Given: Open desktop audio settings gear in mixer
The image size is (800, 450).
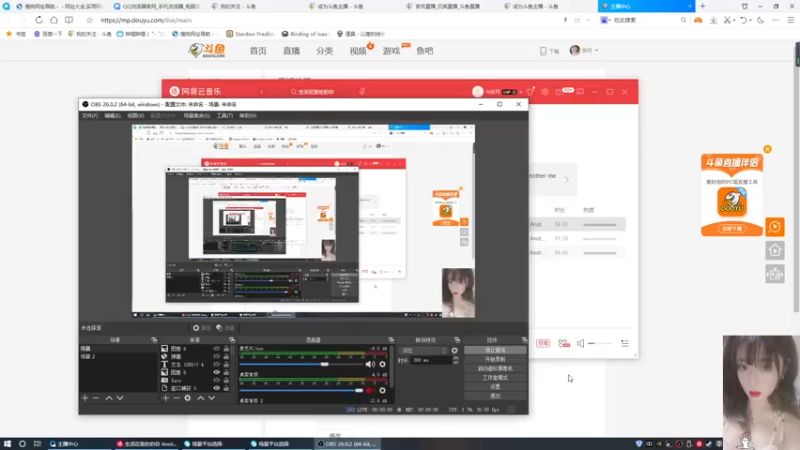Looking at the screenshot, I should [x=383, y=391].
